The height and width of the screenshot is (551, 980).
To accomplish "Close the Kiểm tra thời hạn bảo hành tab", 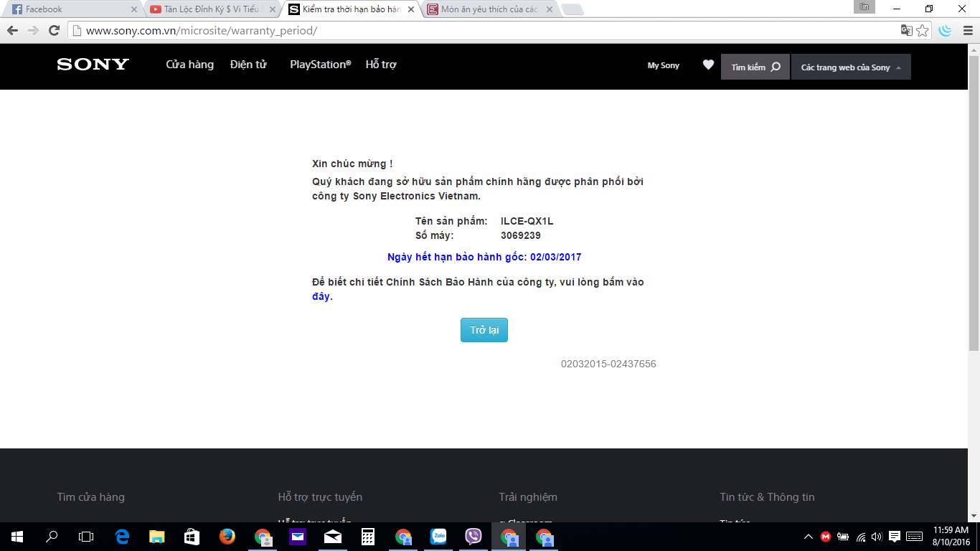I will pyautogui.click(x=410, y=9).
